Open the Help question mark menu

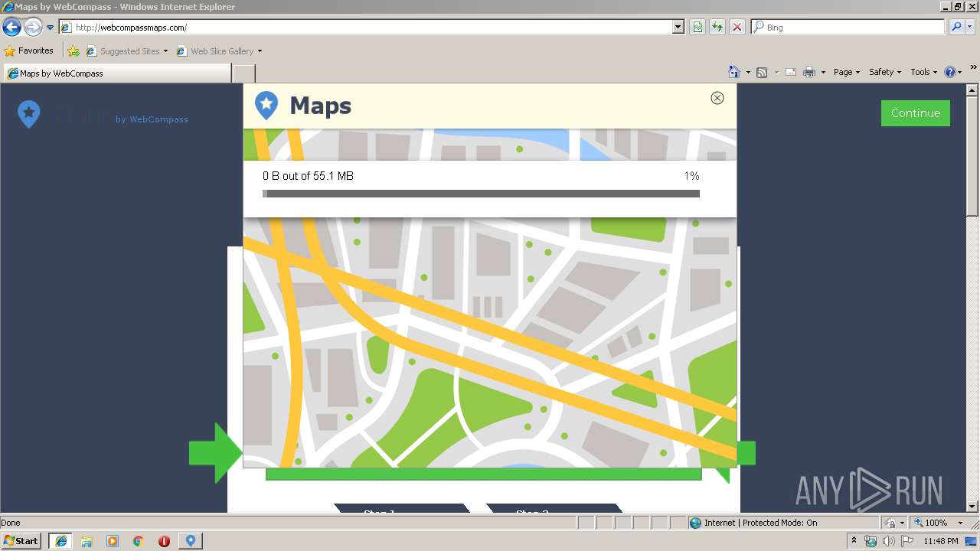click(x=953, y=72)
